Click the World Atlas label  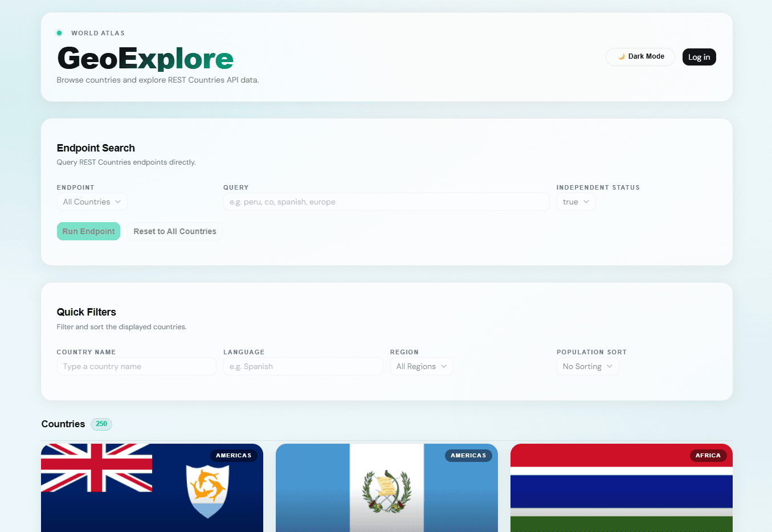[x=98, y=33]
